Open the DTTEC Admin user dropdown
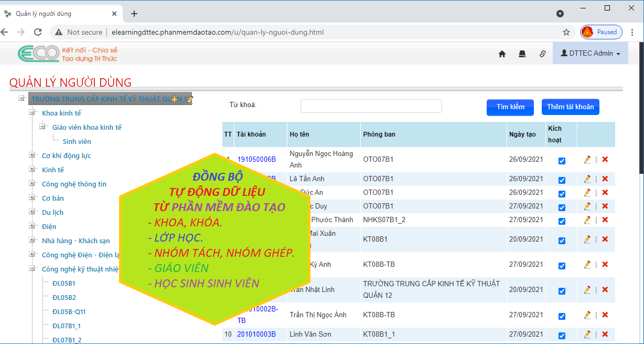 (x=590, y=54)
